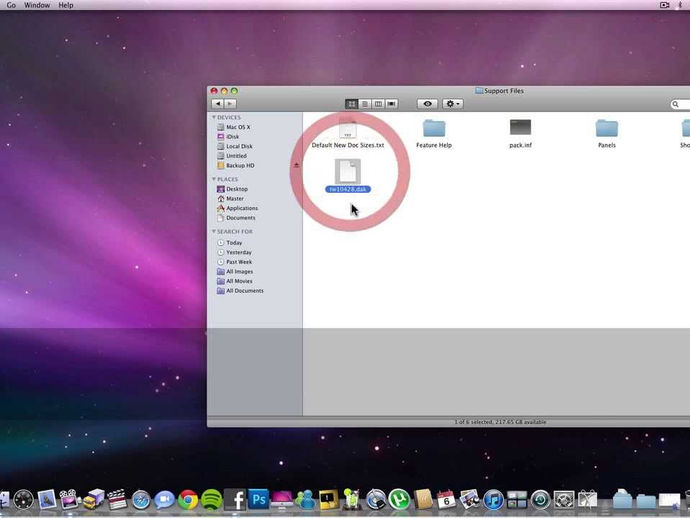
Task: Collapse the PLACES sidebar section
Action: 214,179
